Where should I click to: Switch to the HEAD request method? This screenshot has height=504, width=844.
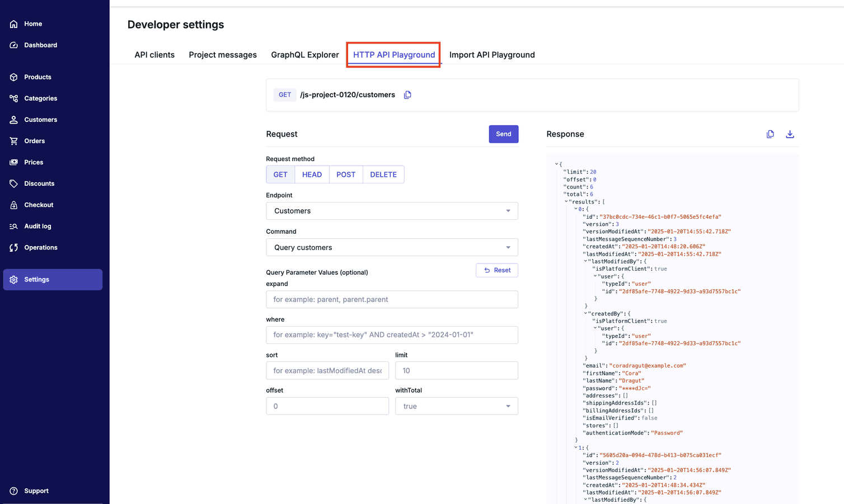click(x=312, y=174)
